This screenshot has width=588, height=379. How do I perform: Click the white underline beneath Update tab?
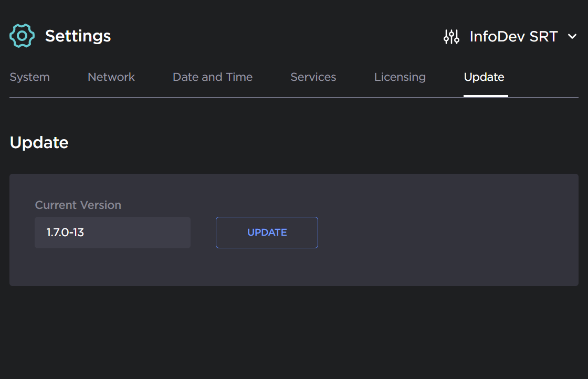[x=486, y=96]
